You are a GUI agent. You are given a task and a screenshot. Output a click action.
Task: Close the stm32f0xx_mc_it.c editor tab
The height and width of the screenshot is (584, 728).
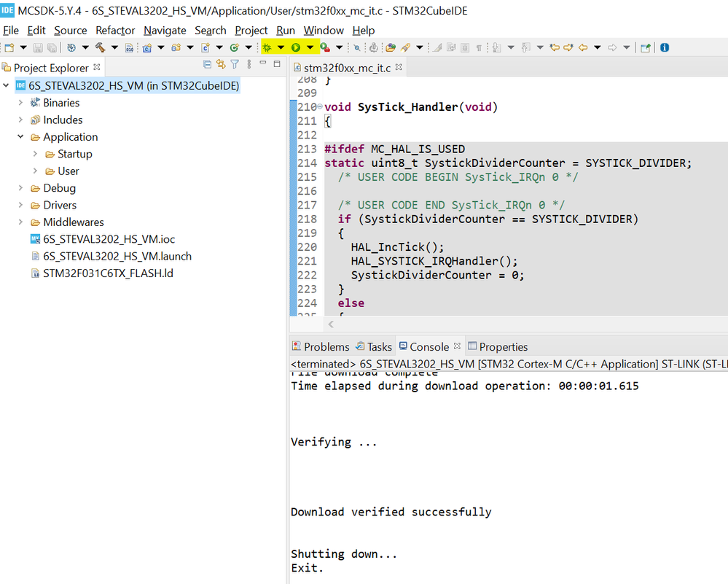399,67
